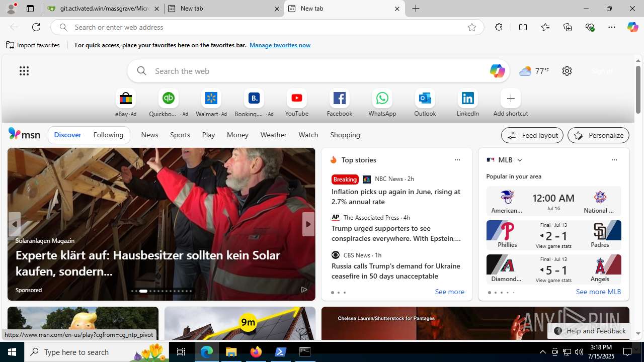
Task: Add this page to favorites star
Action: pos(472,27)
